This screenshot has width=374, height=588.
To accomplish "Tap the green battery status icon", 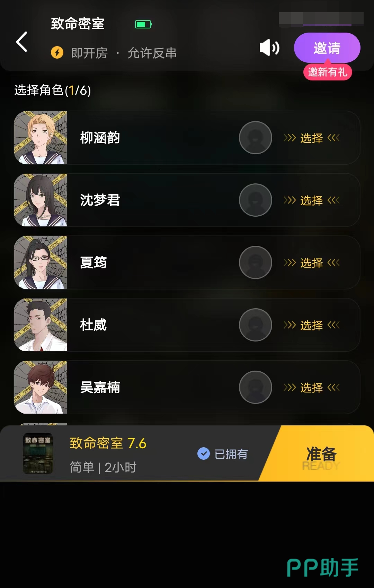I will (143, 24).
